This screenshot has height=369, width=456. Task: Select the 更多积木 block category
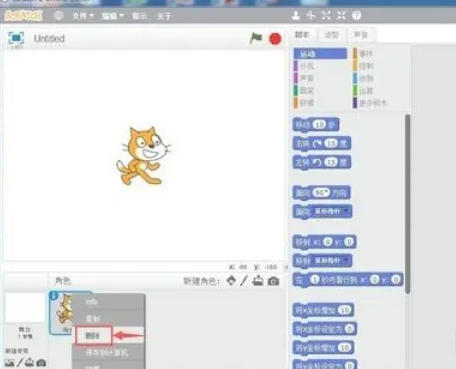pyautogui.click(x=378, y=102)
